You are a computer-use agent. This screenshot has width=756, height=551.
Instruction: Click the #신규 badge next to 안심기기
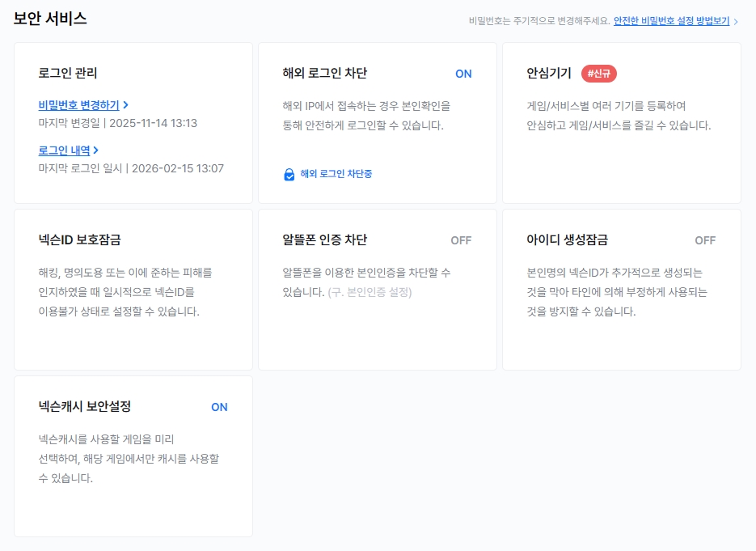[x=599, y=74]
